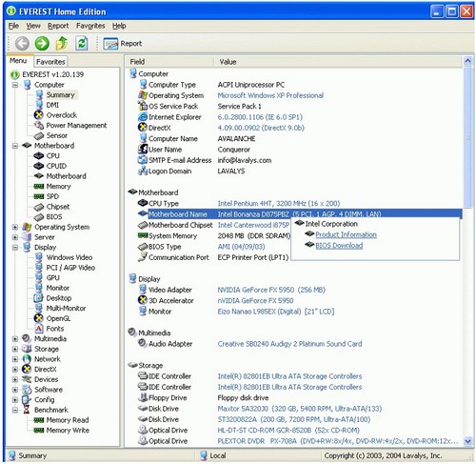Click the NVIDIA GeForce FX 5950 video adapter link
Screen dimensions: 476x464
pos(271,290)
